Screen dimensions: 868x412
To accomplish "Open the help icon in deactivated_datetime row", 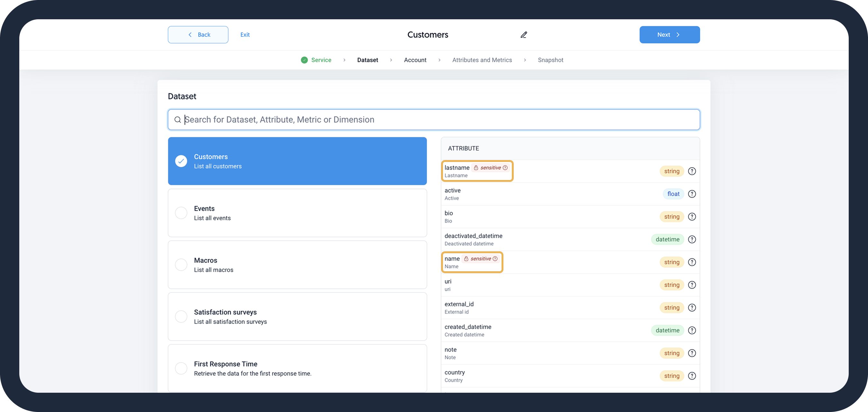I will 692,239.
